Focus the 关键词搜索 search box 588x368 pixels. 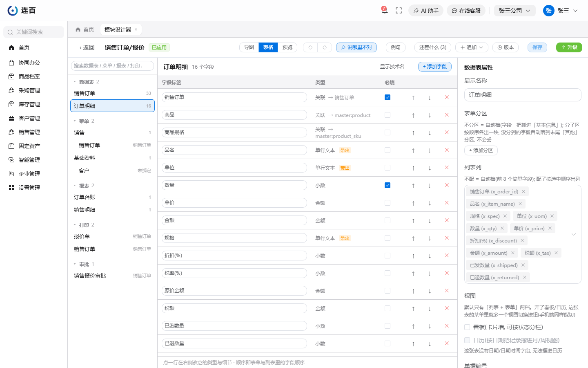coord(34,32)
